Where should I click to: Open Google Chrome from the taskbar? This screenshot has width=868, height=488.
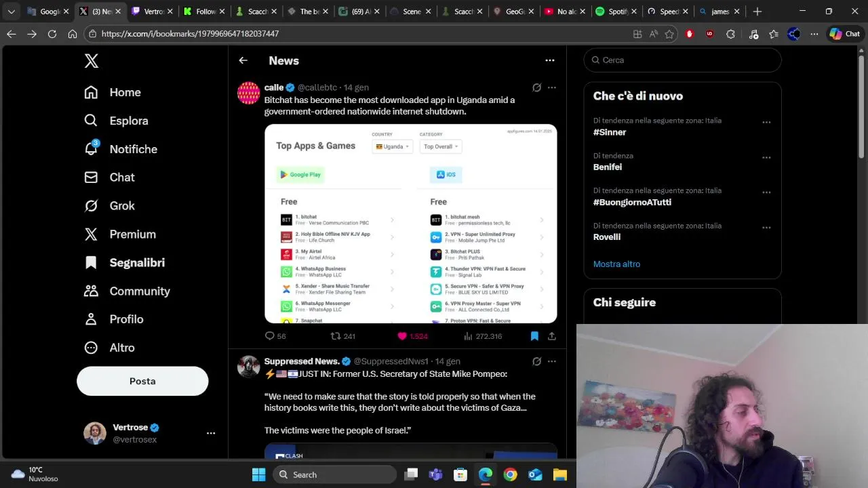pos(510,474)
